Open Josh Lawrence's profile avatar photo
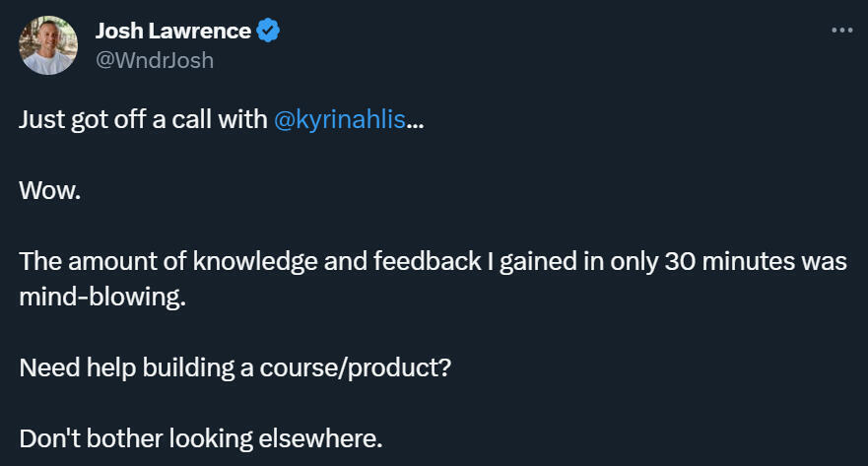 [48, 45]
